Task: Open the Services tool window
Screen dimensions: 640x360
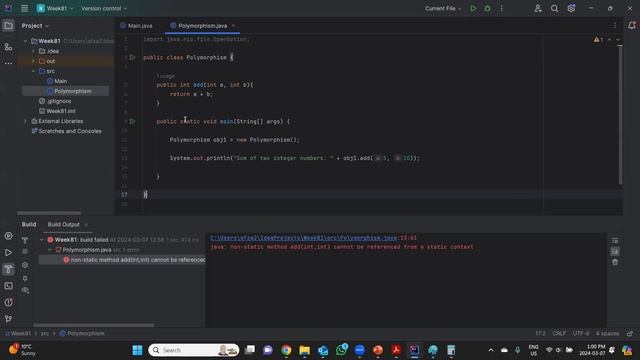Action: (x=8, y=236)
